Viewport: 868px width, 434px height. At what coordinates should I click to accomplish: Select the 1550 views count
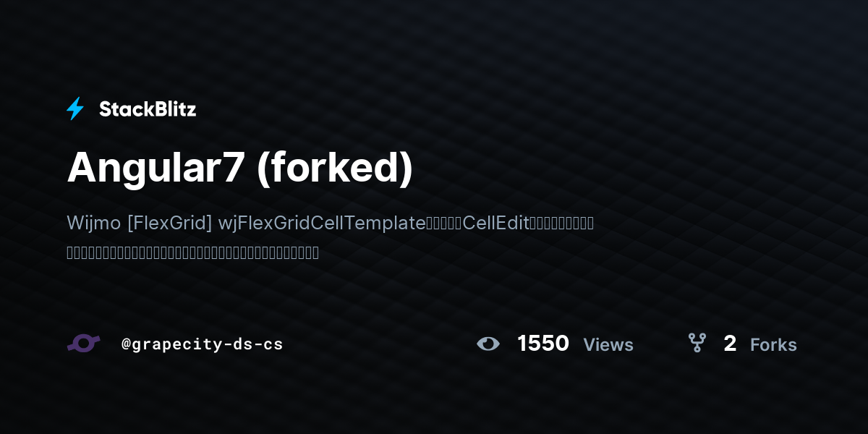pos(543,344)
